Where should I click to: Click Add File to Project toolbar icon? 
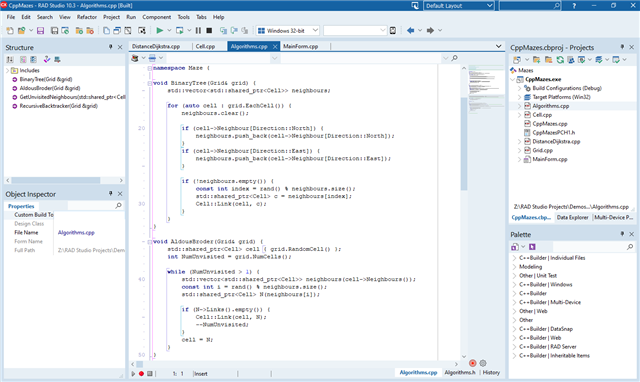(79, 30)
